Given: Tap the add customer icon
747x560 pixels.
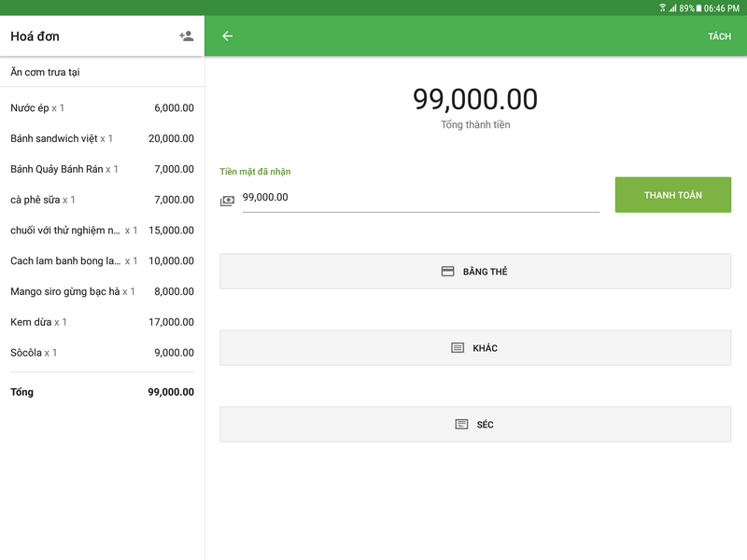Looking at the screenshot, I should click(x=186, y=36).
